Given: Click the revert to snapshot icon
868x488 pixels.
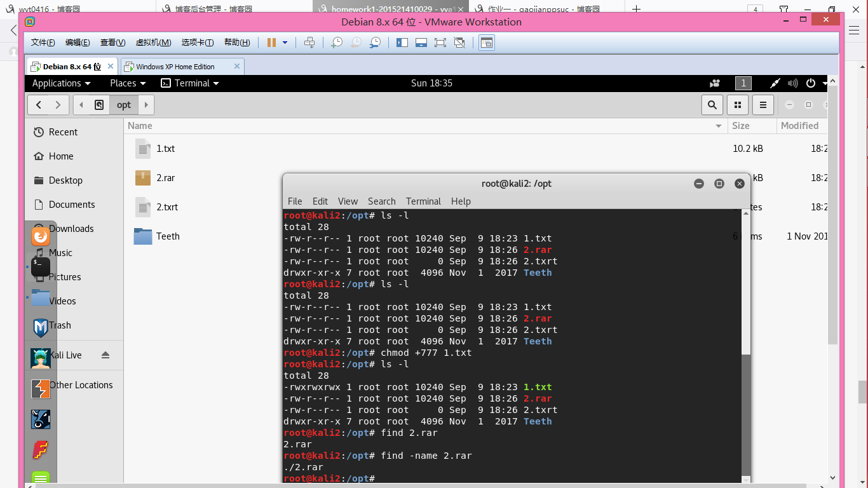Looking at the screenshot, I should [356, 43].
